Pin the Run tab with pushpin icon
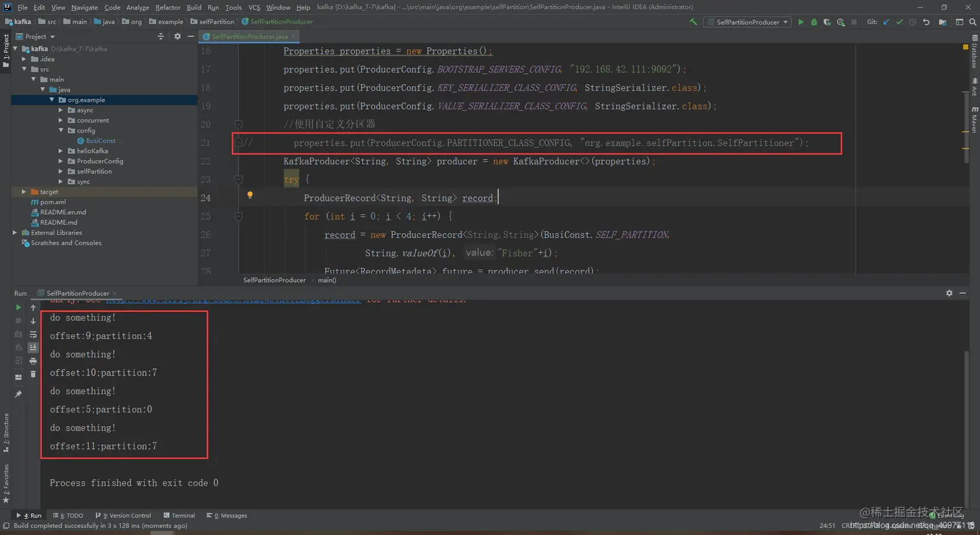 [x=18, y=394]
